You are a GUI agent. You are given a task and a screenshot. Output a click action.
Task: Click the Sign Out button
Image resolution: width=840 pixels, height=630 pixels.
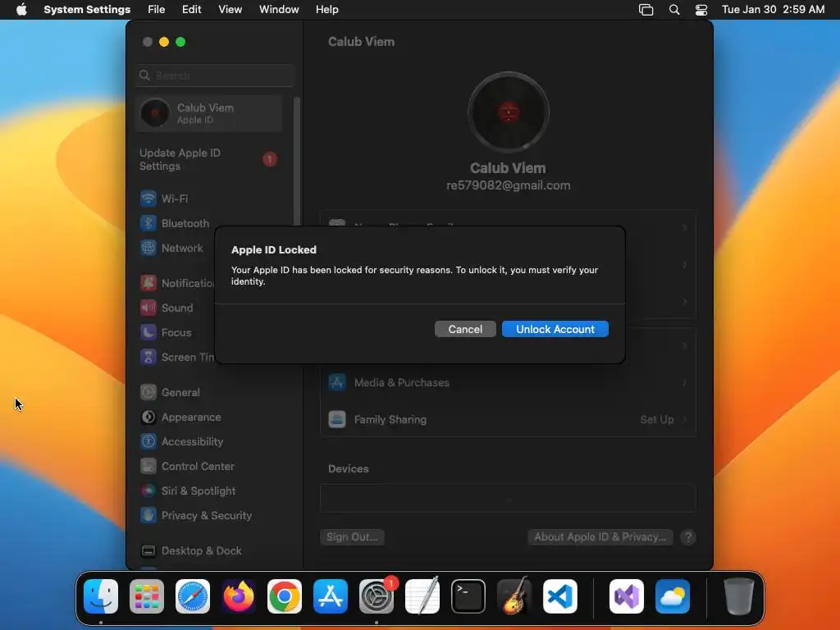coord(352,536)
